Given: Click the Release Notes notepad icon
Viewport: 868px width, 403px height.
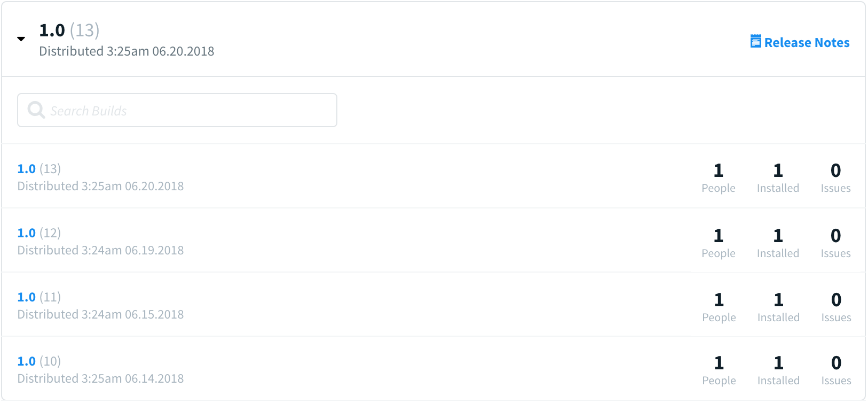Looking at the screenshot, I should (x=756, y=42).
